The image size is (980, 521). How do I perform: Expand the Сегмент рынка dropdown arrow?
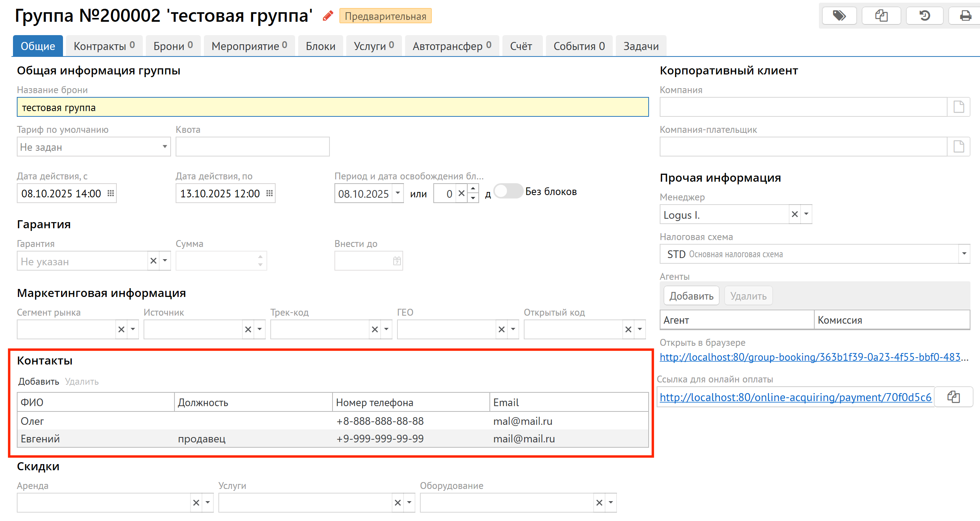tap(133, 329)
